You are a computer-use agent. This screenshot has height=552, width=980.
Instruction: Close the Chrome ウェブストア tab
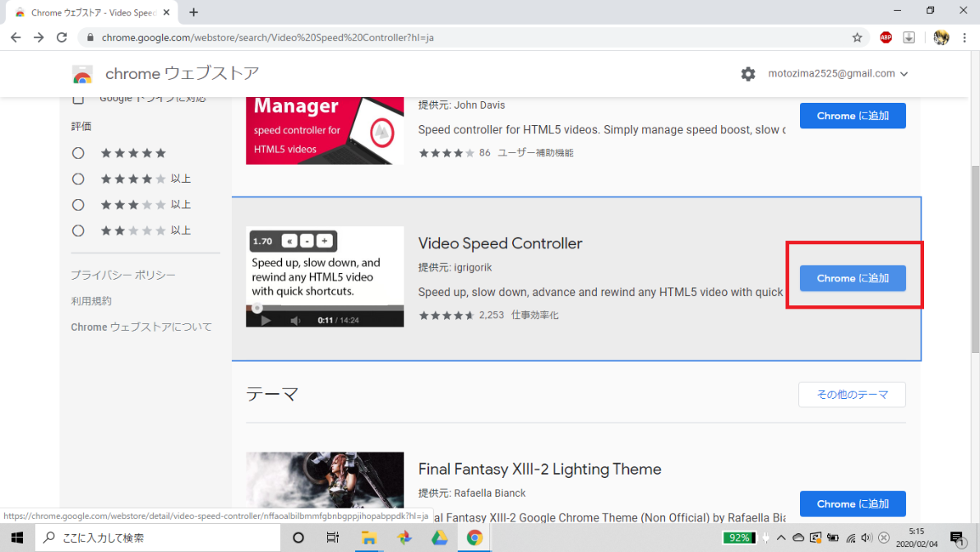[x=166, y=12]
